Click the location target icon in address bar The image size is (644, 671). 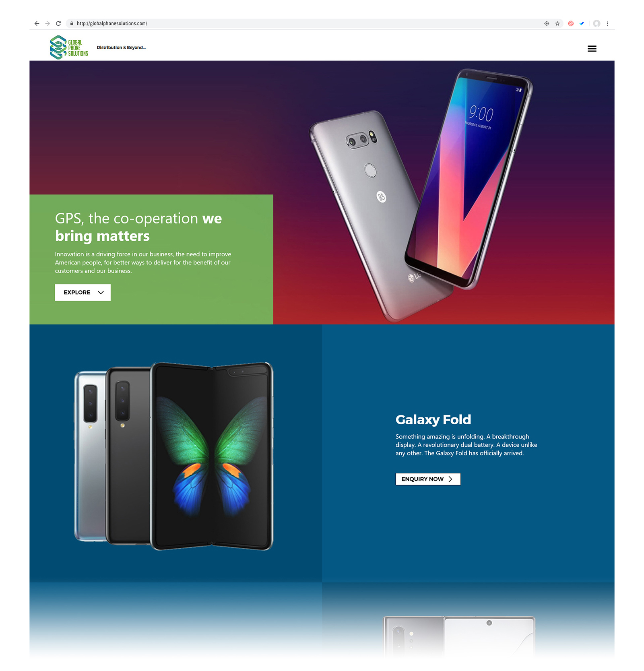coord(547,23)
